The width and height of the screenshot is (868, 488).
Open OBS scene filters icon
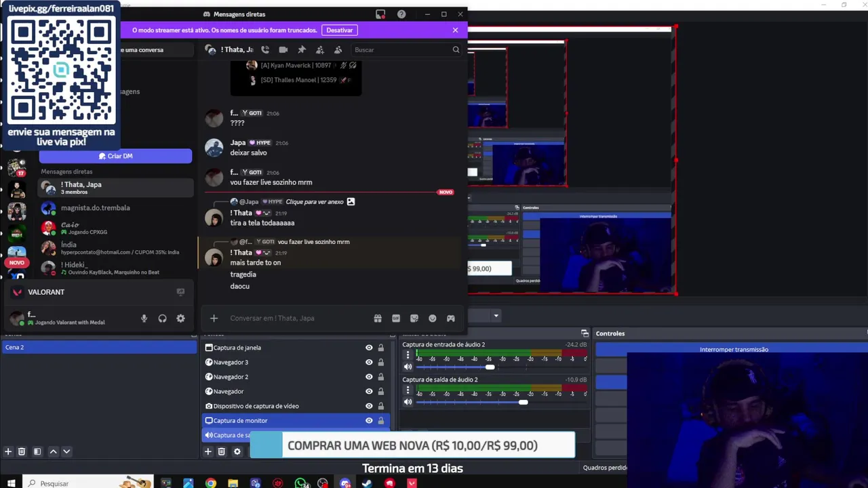(x=37, y=451)
